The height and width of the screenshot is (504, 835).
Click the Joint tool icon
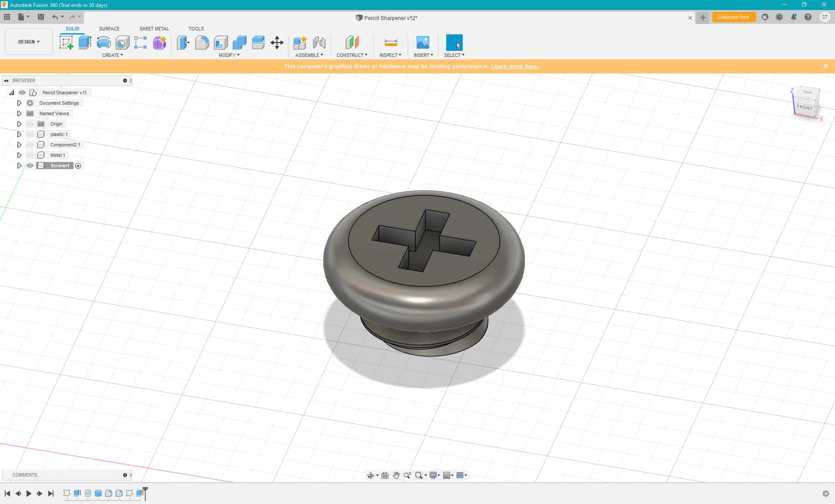[x=319, y=43]
